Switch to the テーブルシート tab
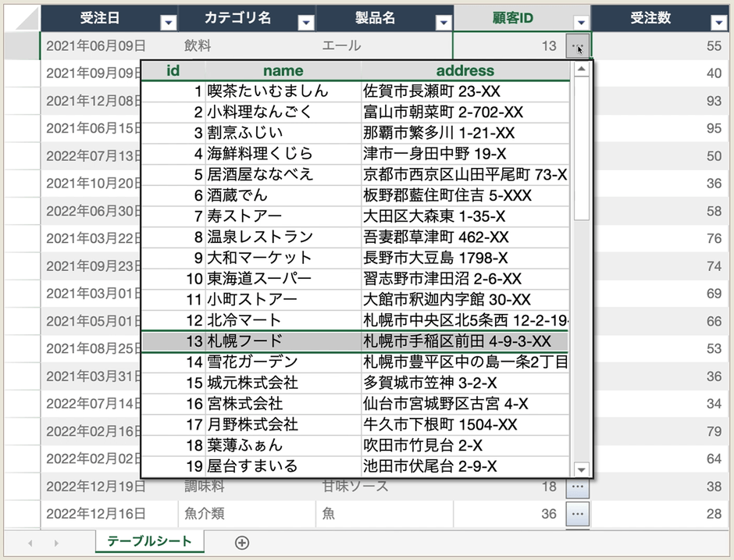Screen dimensions: 734x560 point(148,540)
